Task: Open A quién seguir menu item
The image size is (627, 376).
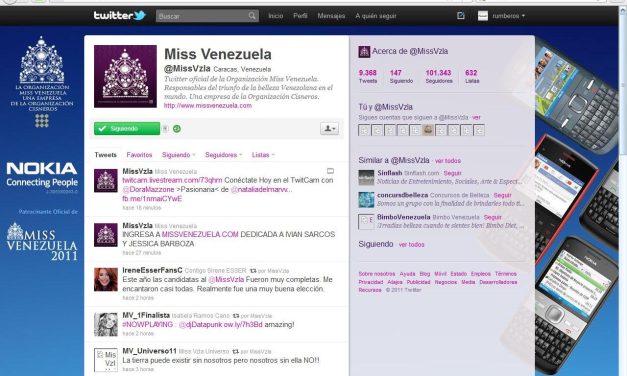Action: [376, 16]
